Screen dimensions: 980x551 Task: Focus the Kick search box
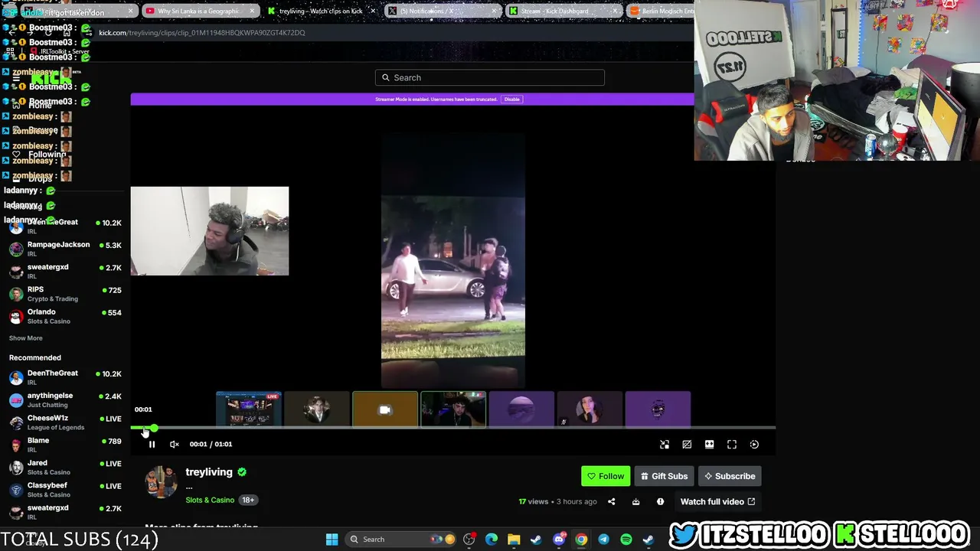[x=490, y=77]
